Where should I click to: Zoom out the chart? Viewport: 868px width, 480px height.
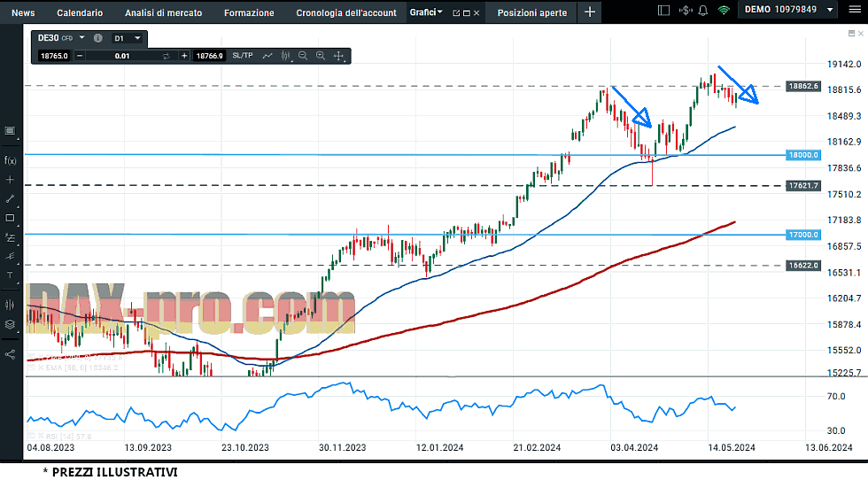(303, 56)
